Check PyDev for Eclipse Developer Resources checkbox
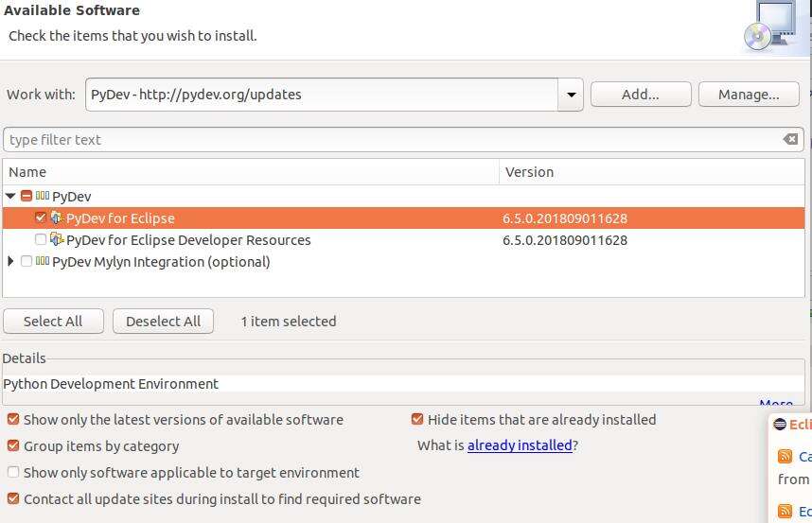Screen dimensions: 812x523 (41, 239)
